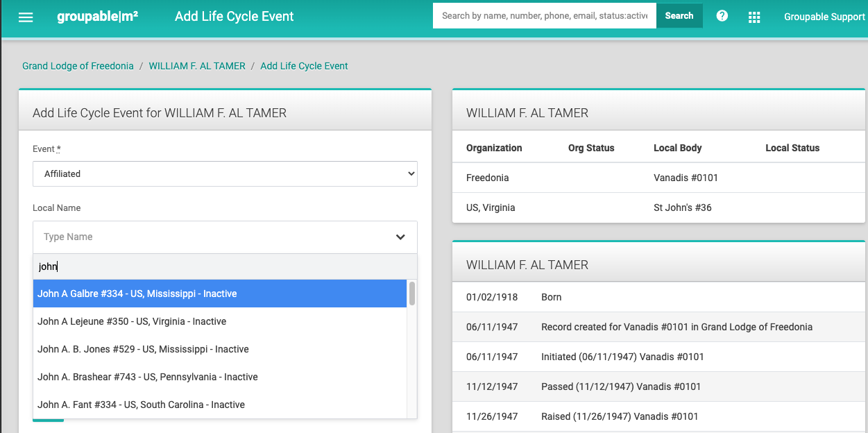Click the 11/12/1947 date cell
Screen dimensions: 868x433
[492, 387]
